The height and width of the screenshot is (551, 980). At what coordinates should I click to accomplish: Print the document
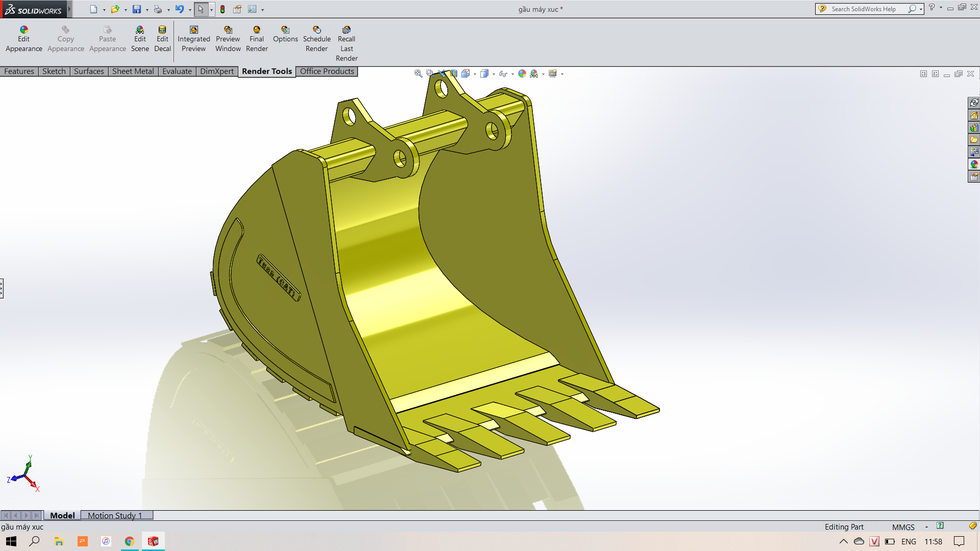point(158,9)
